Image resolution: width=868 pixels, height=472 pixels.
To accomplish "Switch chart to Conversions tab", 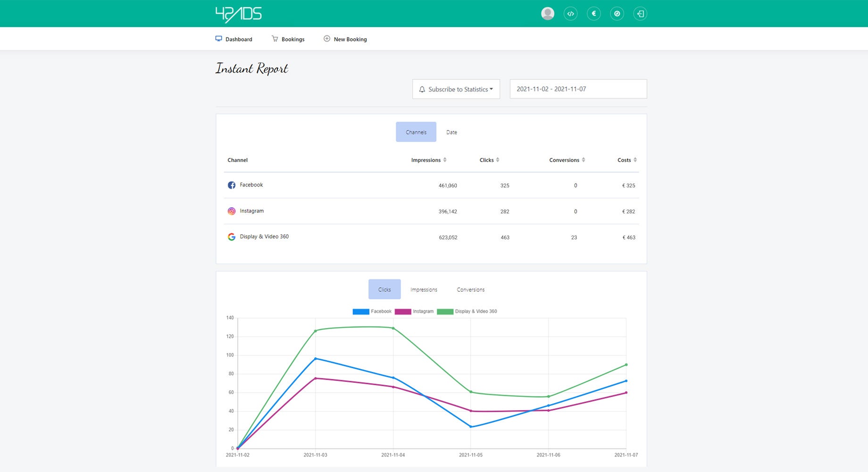I will [471, 289].
